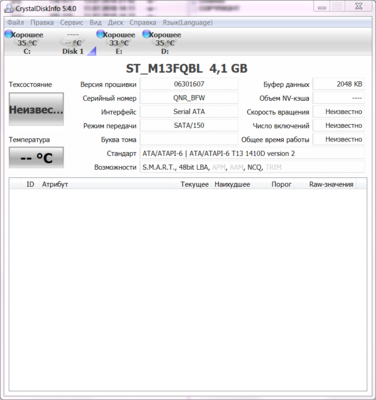376x400 pixels.
Task: Click the interface field Serial ATA
Action: point(189,112)
